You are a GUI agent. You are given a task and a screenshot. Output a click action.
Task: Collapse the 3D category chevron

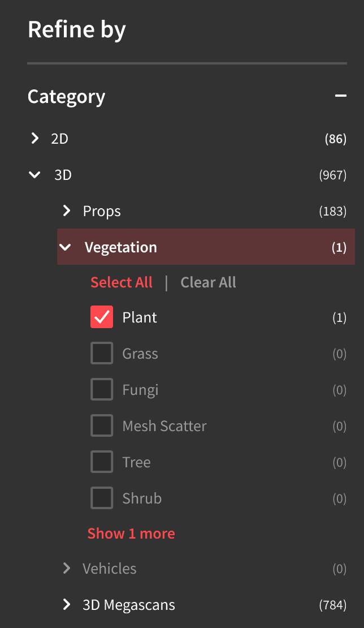(x=35, y=175)
